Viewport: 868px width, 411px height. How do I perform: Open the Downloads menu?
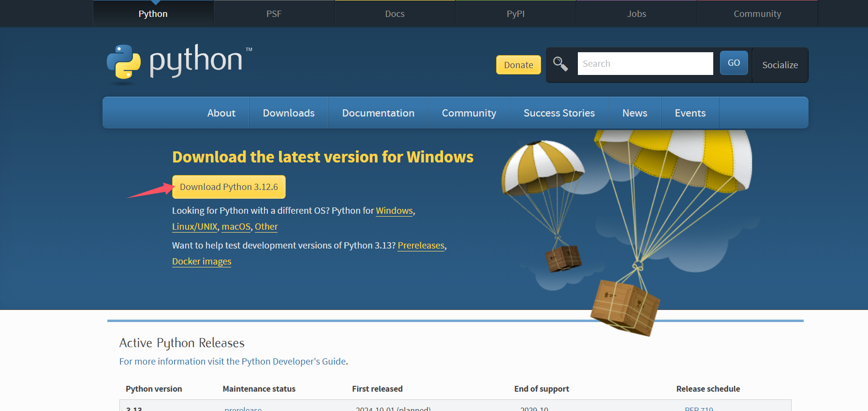pyautogui.click(x=288, y=113)
